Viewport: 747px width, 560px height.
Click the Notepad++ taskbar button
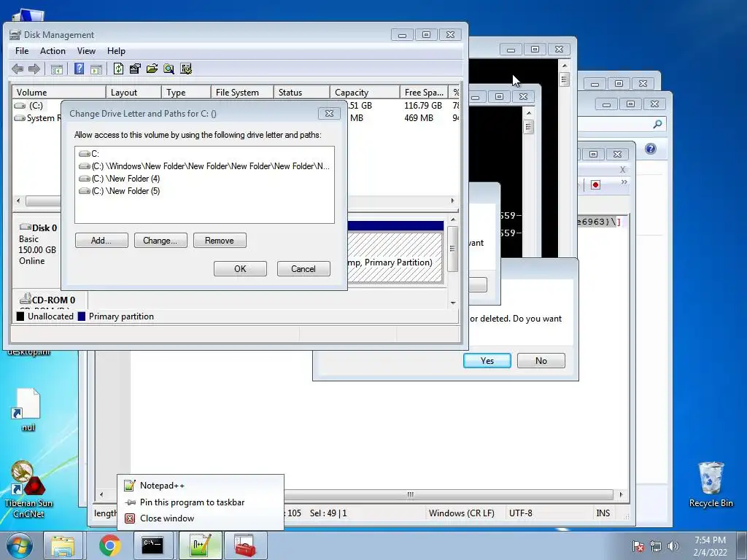(x=200, y=545)
